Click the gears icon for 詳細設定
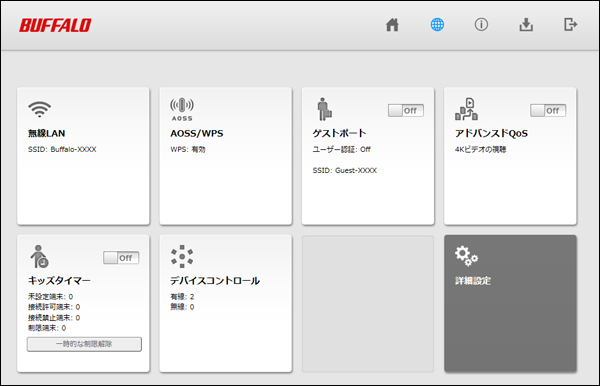Viewport: 600px width, 386px height. click(x=466, y=256)
